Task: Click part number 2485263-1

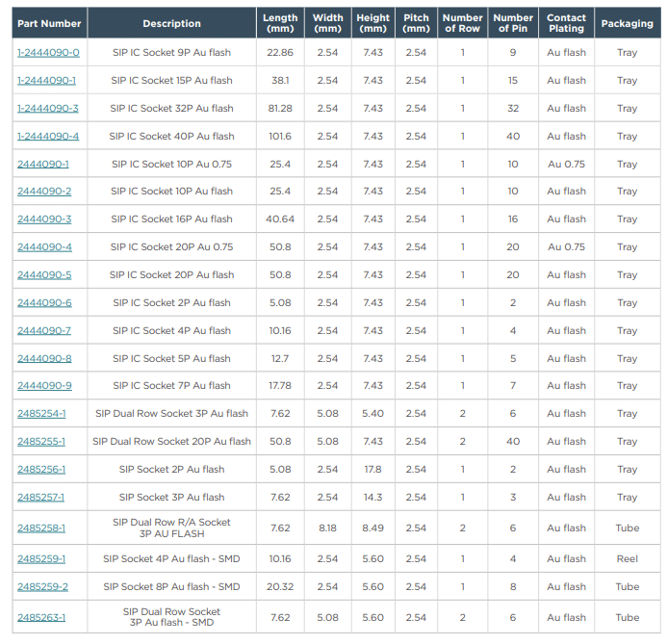Action: click(x=41, y=618)
